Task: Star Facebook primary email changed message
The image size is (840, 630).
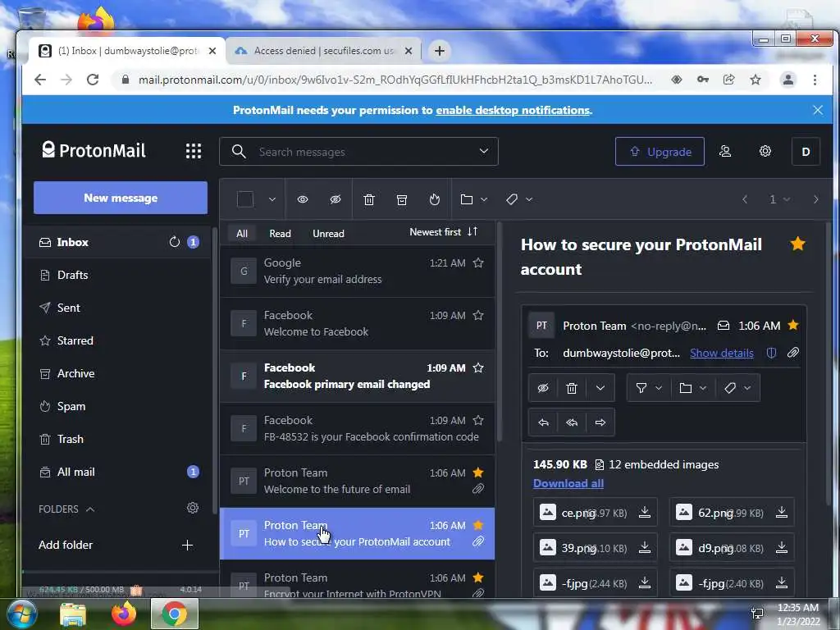Action: tap(478, 367)
